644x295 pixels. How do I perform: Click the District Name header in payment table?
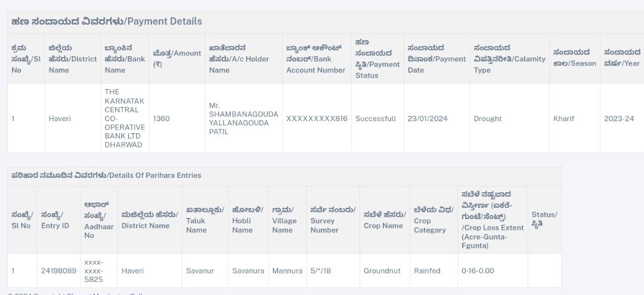73,59
